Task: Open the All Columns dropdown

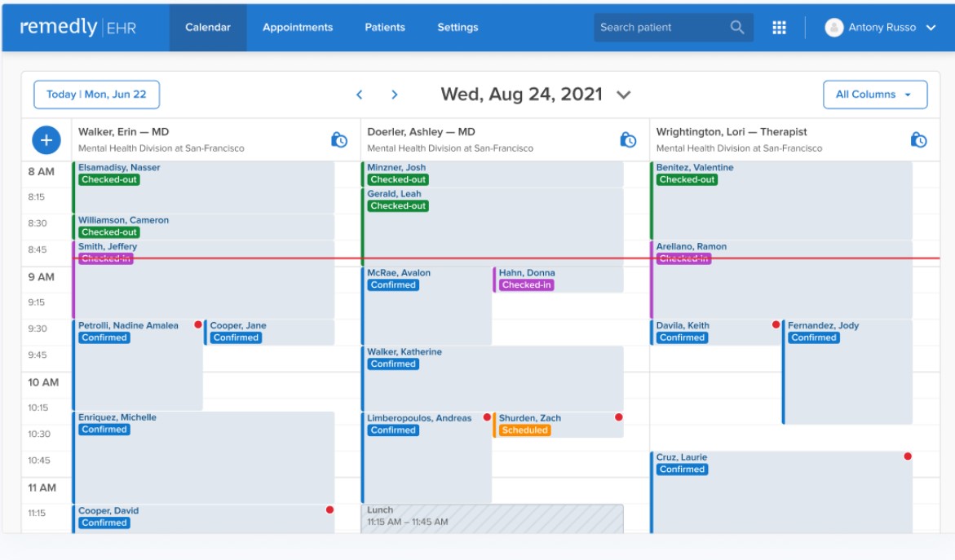Action: tap(875, 94)
